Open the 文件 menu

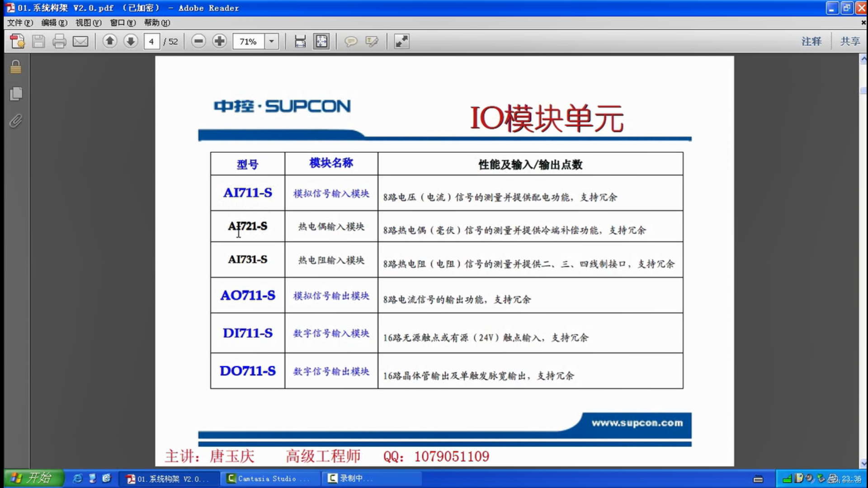coord(20,23)
